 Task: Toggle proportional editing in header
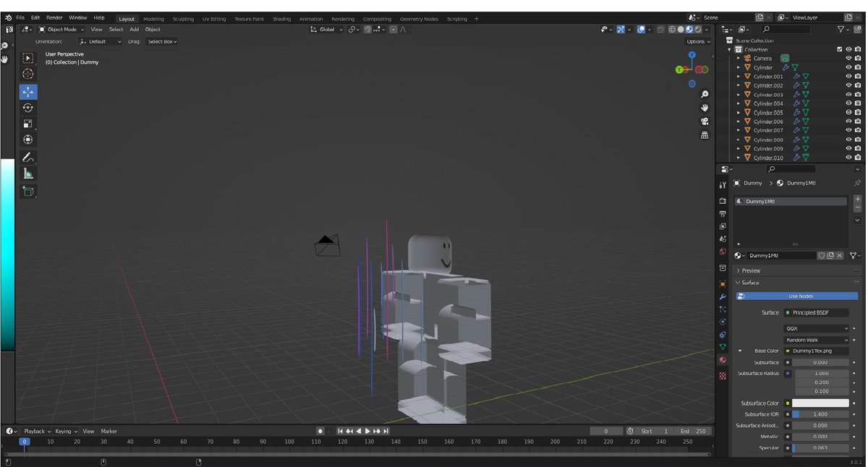pyautogui.click(x=393, y=30)
